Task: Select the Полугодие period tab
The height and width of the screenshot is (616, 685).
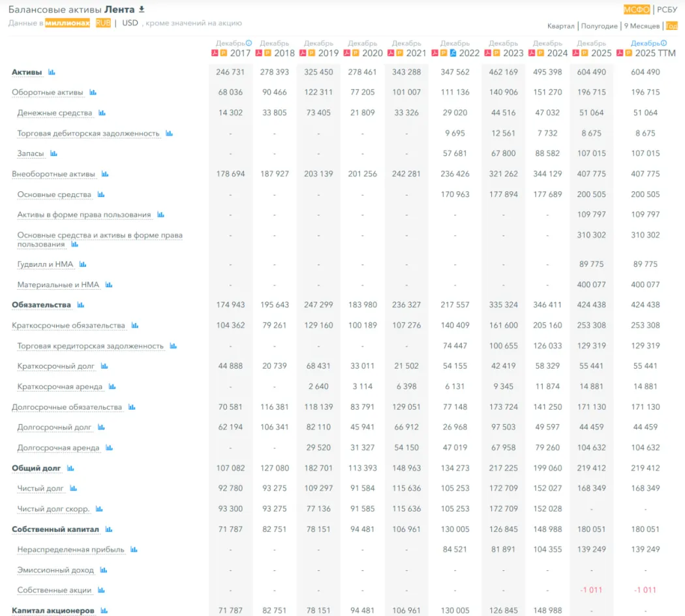Action: [x=599, y=26]
